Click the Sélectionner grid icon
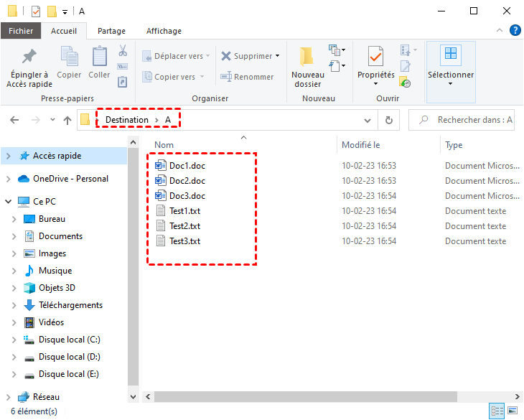Viewport: 524px width, 420px height. [451, 54]
